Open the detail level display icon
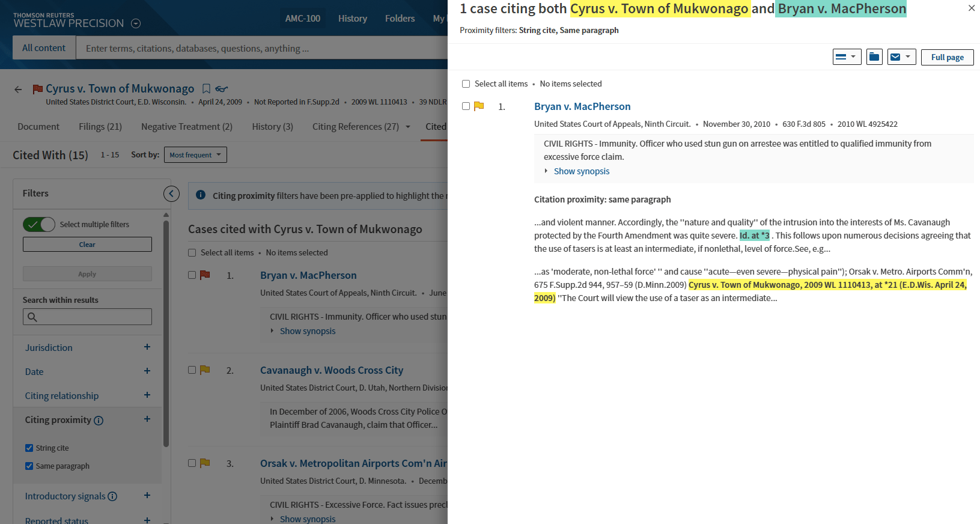This screenshot has width=980, height=524. pyautogui.click(x=847, y=57)
